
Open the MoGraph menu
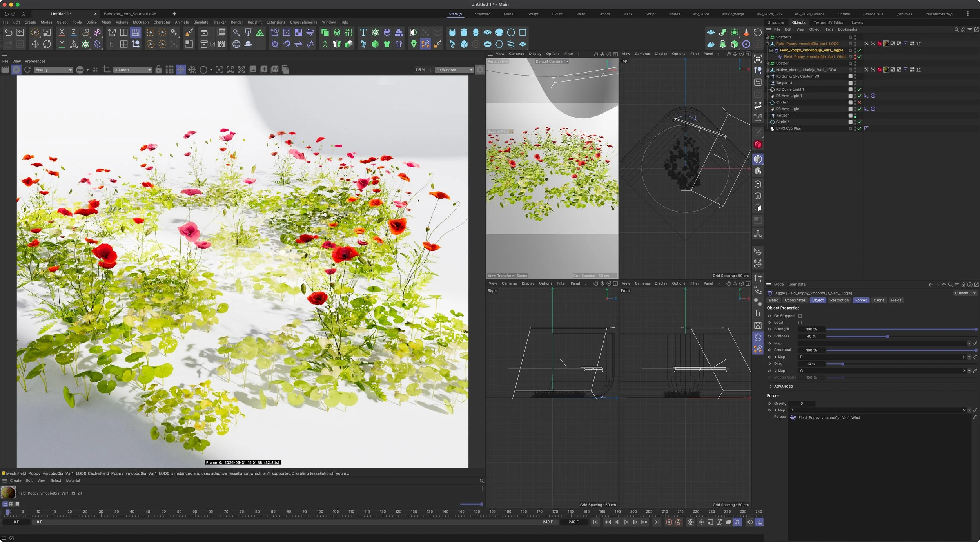pos(140,22)
